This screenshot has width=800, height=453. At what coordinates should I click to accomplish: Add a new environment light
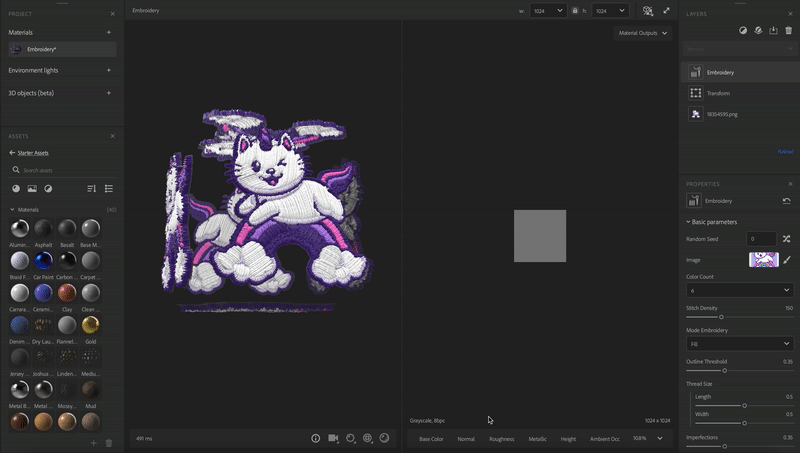[109, 70]
